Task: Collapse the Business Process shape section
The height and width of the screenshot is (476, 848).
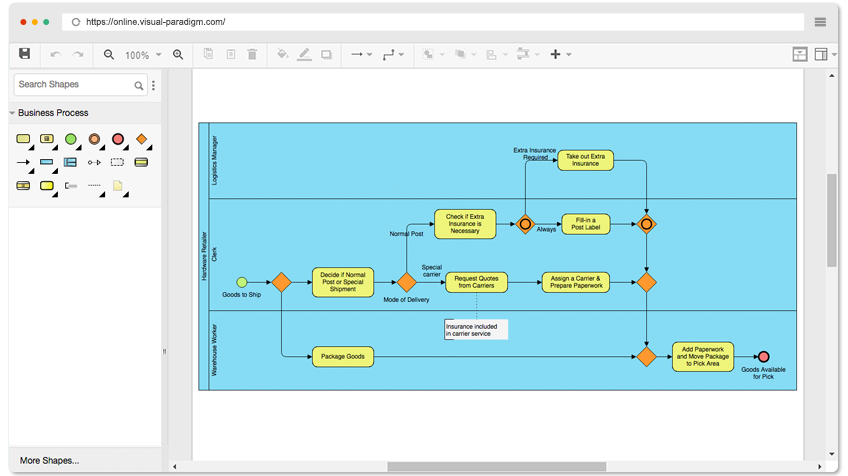Action: coord(12,113)
